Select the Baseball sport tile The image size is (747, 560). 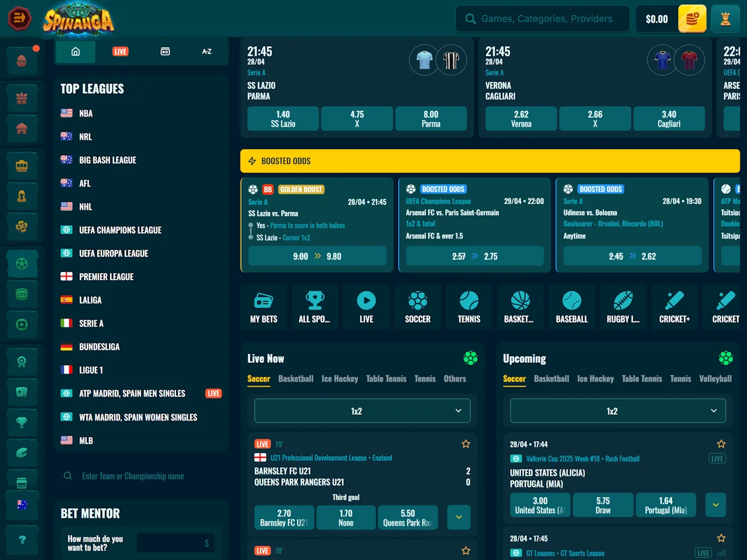click(x=572, y=307)
